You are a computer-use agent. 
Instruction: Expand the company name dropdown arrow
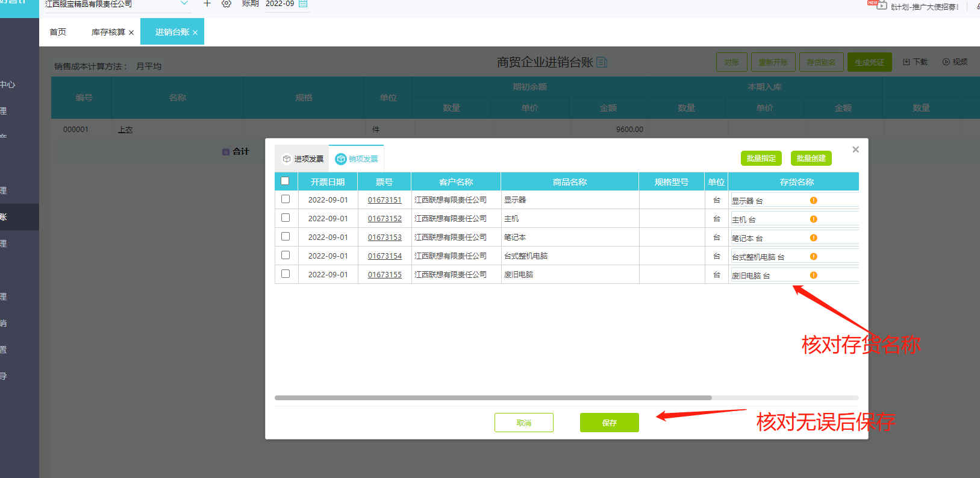tap(184, 4)
